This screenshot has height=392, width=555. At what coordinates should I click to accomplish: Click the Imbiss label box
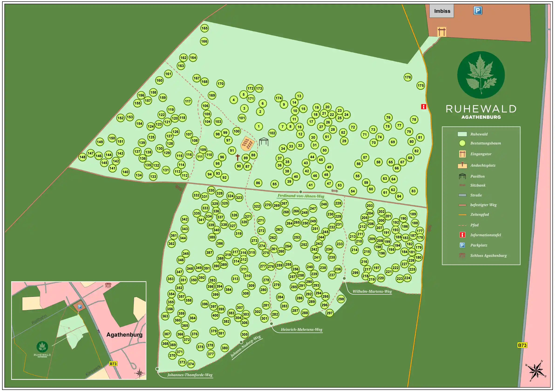pos(442,11)
